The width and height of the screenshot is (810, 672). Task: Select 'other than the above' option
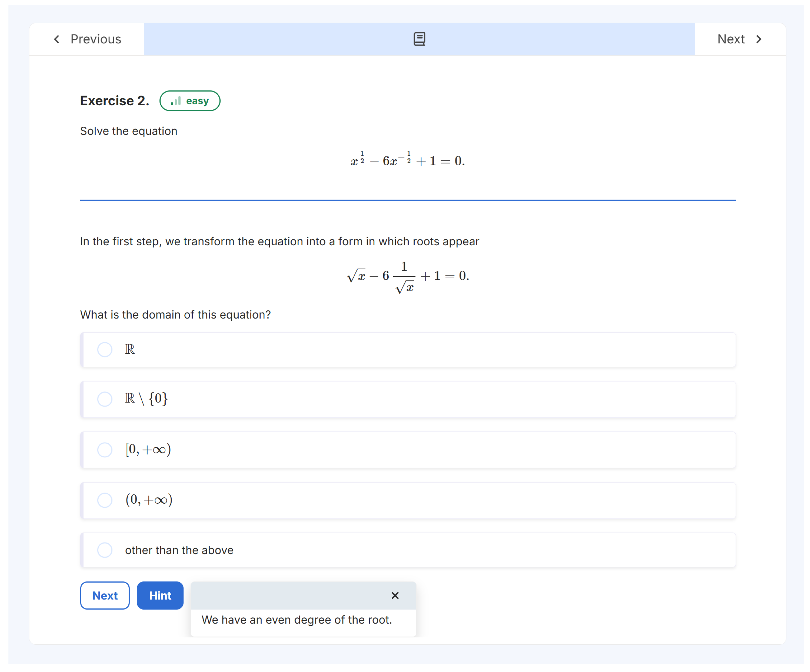pos(105,550)
